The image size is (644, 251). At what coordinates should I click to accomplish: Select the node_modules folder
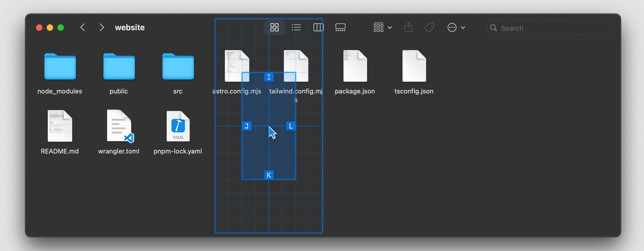[x=60, y=67]
